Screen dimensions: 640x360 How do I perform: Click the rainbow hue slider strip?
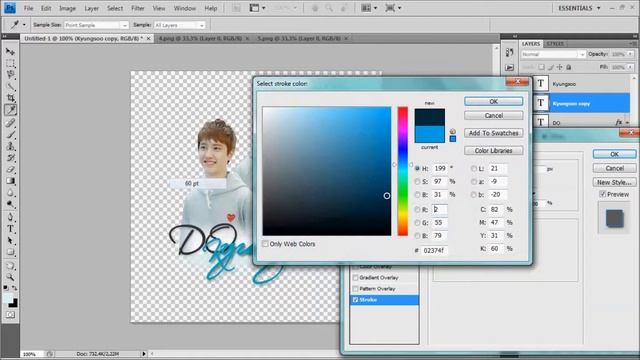[x=403, y=171]
